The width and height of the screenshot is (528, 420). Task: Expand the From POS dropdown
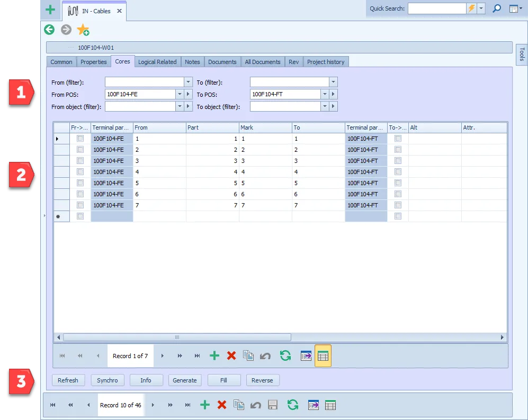click(180, 94)
